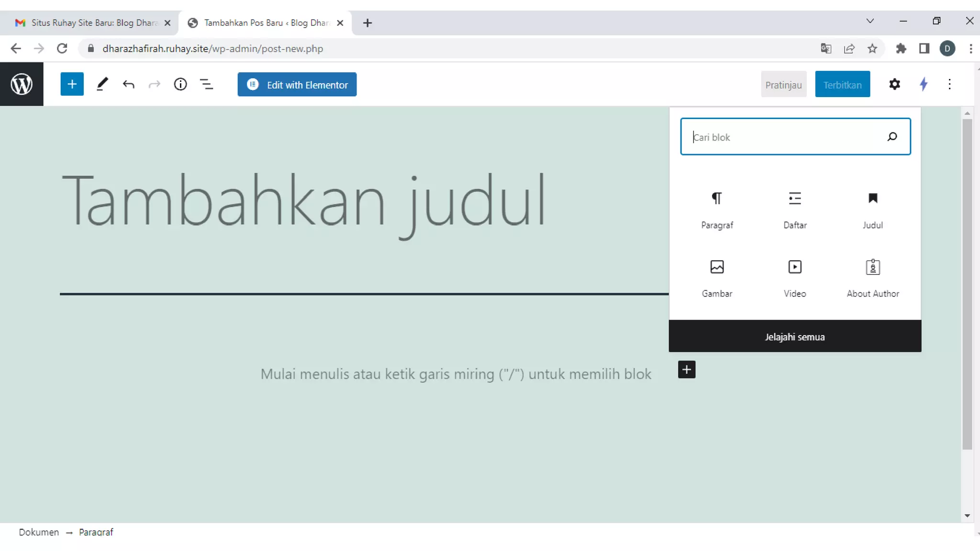
Task: Select the pencil Tools icon
Action: tap(102, 85)
